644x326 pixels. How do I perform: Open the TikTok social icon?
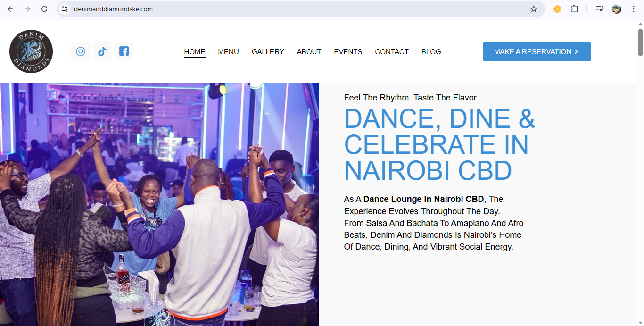pyautogui.click(x=102, y=51)
